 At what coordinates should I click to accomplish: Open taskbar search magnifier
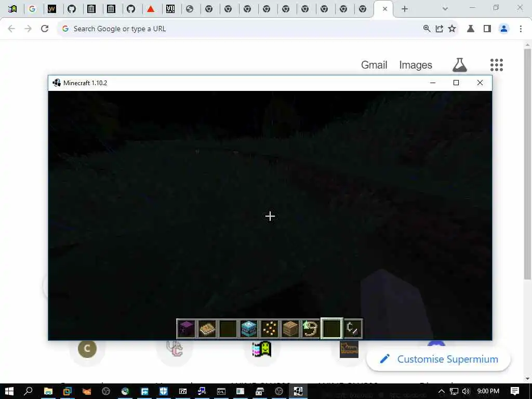click(28, 391)
